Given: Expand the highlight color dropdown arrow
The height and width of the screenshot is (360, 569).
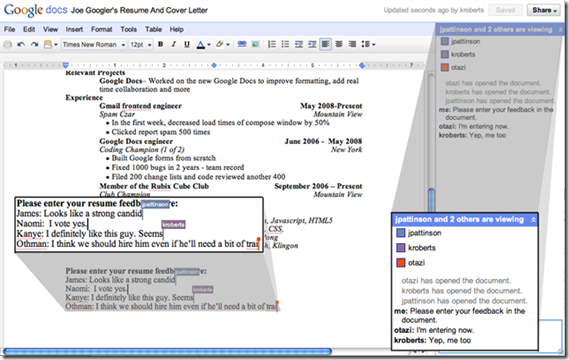Looking at the screenshot, I should tap(228, 45).
